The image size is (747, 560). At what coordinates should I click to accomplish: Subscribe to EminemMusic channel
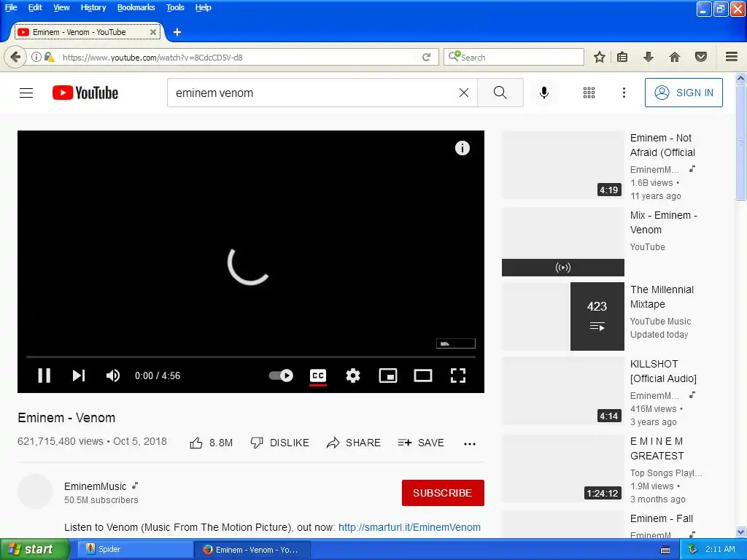coord(443,493)
